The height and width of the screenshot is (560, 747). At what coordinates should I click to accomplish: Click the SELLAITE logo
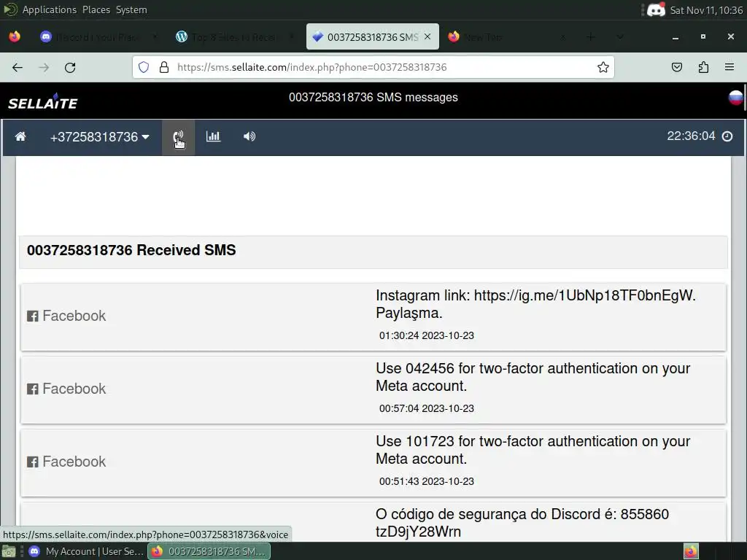click(x=43, y=101)
